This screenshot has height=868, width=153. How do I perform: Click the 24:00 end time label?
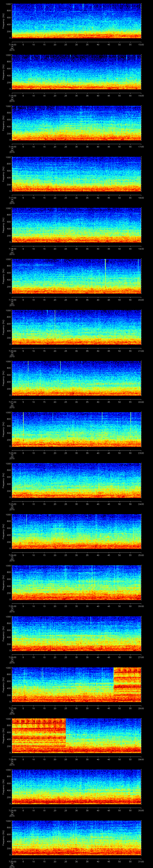click(x=141, y=504)
